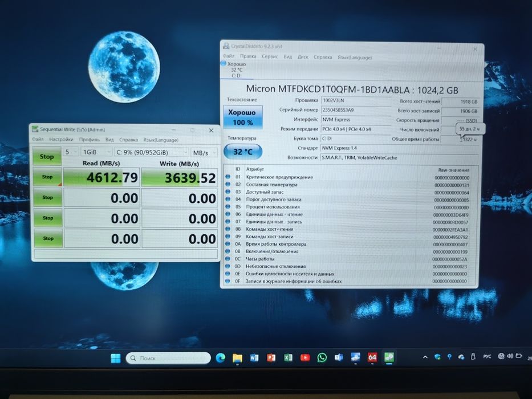This screenshot has height=399, width=532.
Task: Click Stop button in the fourth test row
Action: (48, 238)
